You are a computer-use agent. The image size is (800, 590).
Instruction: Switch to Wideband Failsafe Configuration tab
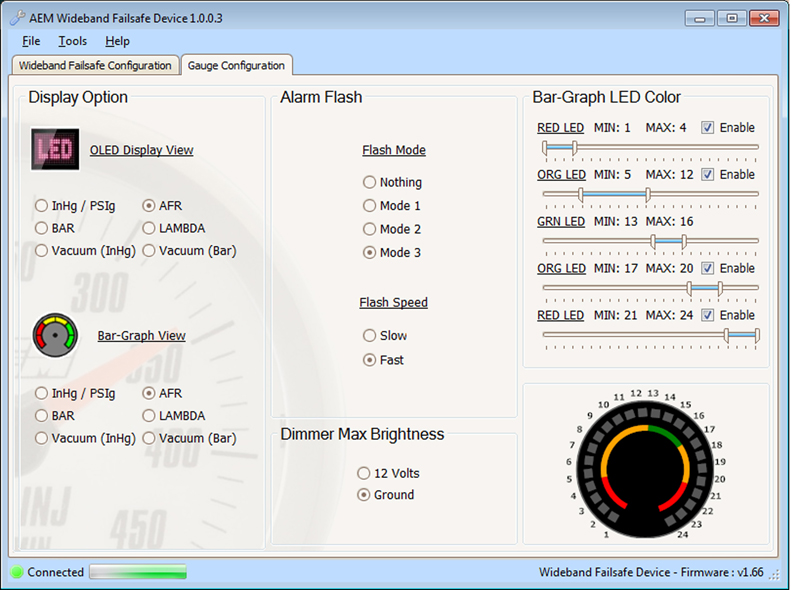94,64
